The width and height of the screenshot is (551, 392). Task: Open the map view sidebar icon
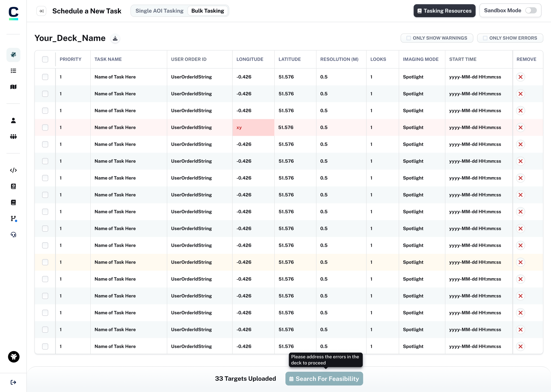coord(13,87)
